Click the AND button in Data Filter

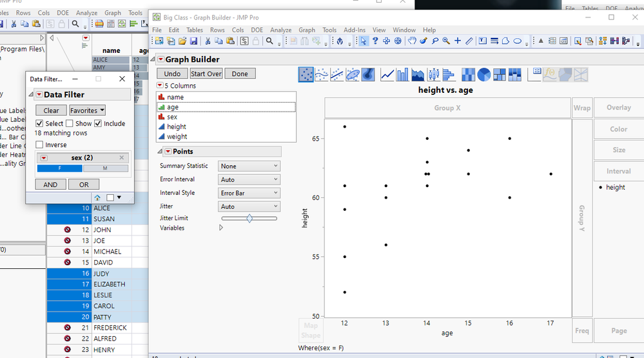[x=50, y=184]
